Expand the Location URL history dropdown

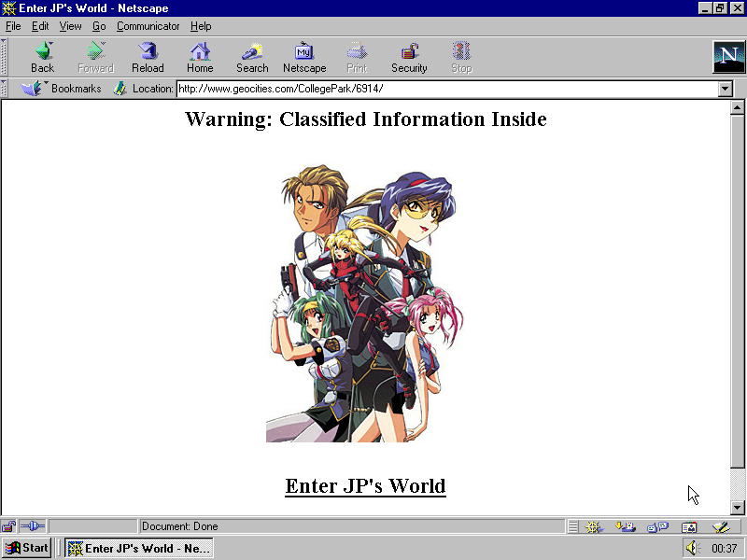point(726,89)
